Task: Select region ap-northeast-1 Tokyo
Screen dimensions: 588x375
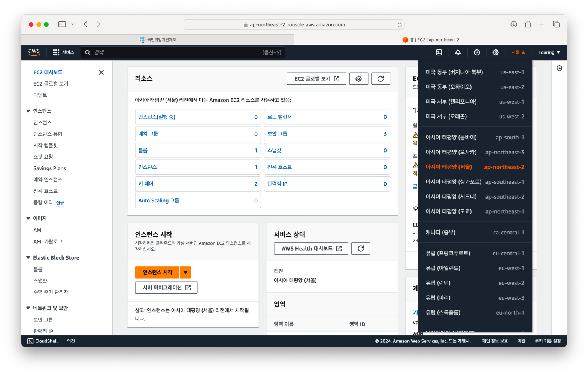Action: click(475, 211)
